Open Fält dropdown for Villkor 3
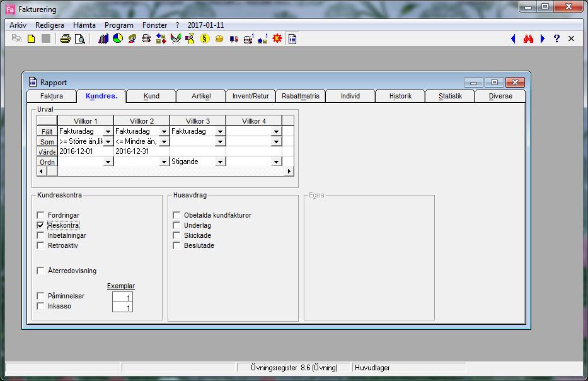 [x=220, y=131]
